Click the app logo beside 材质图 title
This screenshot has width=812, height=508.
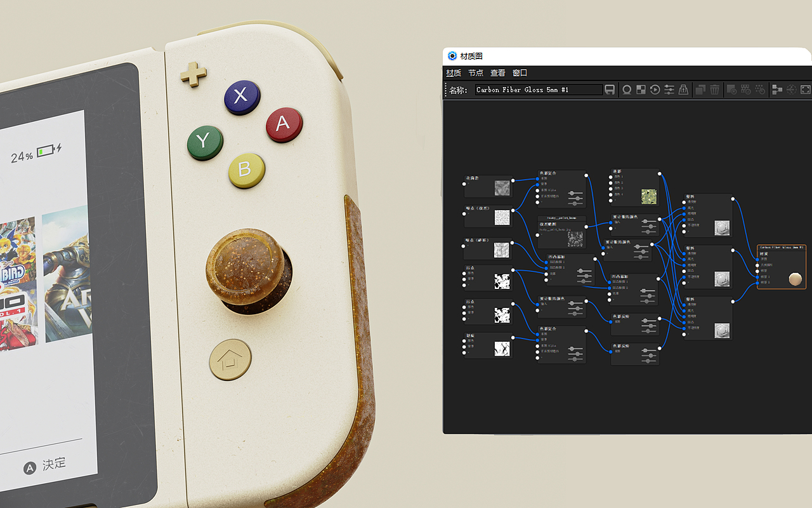[452, 56]
